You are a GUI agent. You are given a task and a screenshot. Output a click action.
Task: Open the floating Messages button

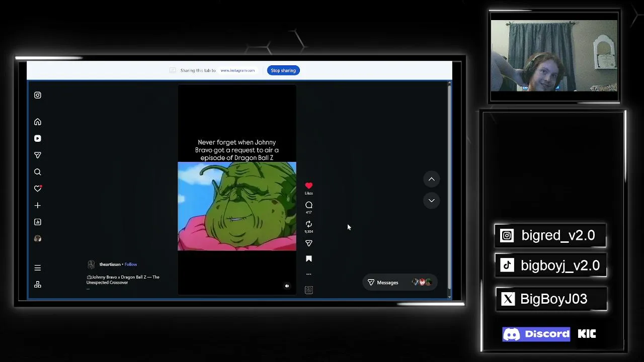399,283
